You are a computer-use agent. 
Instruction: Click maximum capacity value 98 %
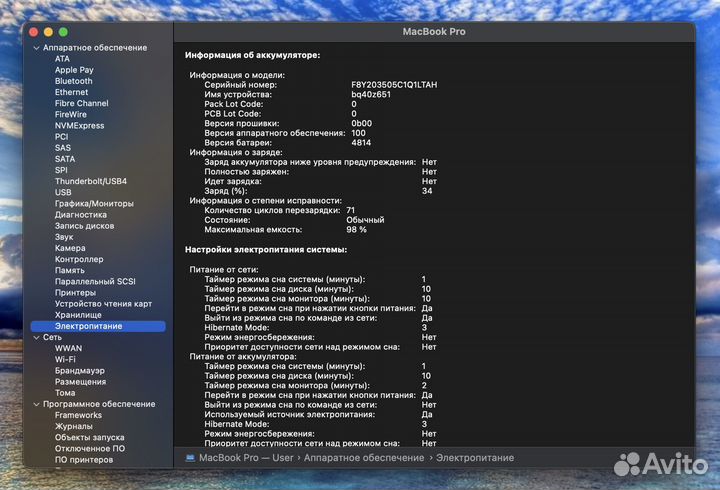[356, 230]
